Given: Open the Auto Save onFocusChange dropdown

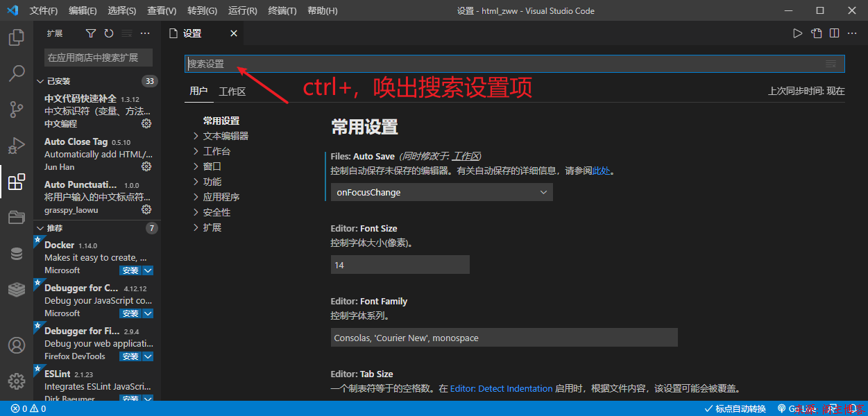Looking at the screenshot, I should (x=442, y=192).
